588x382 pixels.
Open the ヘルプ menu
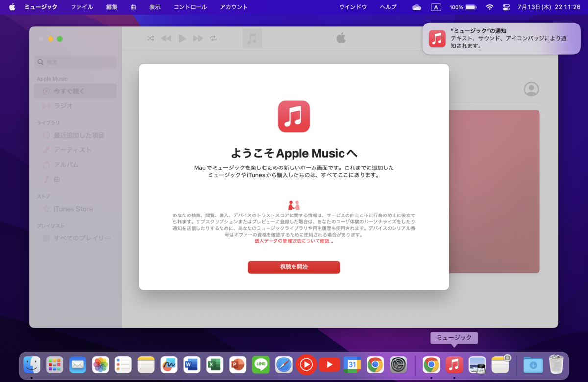(389, 7)
